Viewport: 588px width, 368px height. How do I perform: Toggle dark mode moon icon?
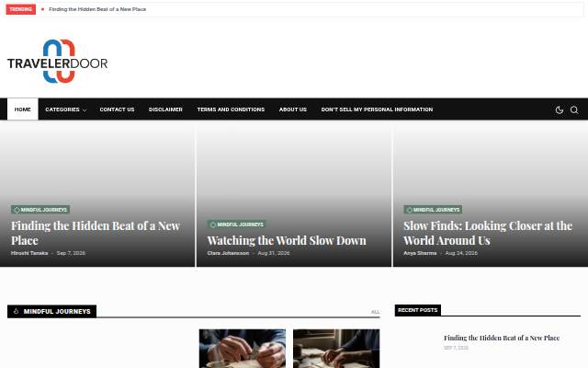[560, 109]
